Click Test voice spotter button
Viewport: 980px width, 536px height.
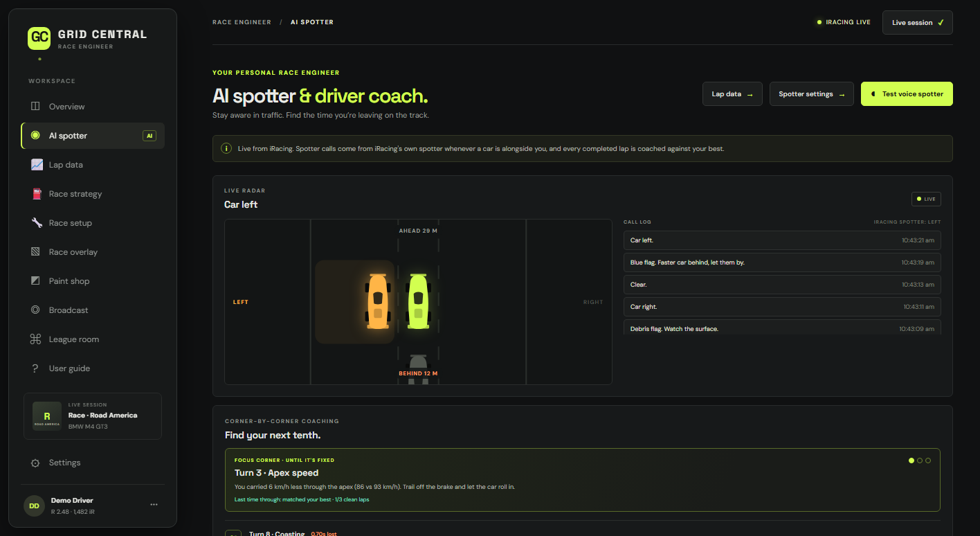click(907, 94)
